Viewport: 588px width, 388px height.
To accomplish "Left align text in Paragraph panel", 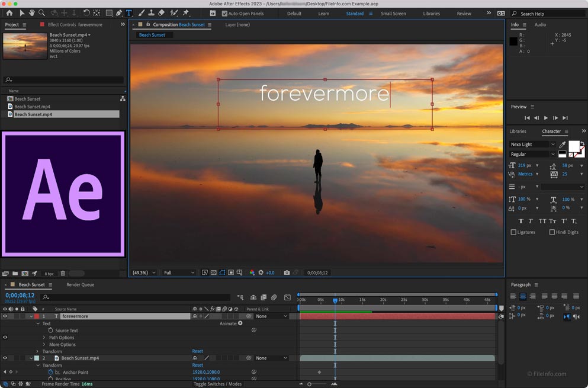I will click(x=513, y=296).
